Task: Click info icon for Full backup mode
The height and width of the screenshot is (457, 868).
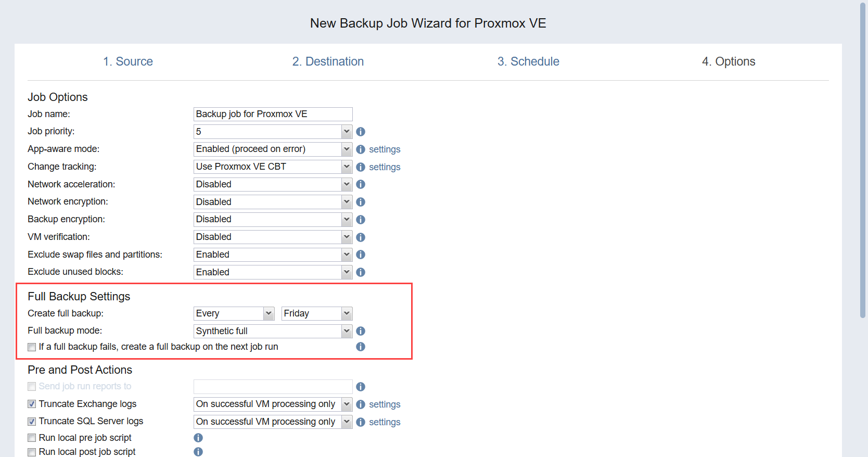Action: pyautogui.click(x=361, y=331)
